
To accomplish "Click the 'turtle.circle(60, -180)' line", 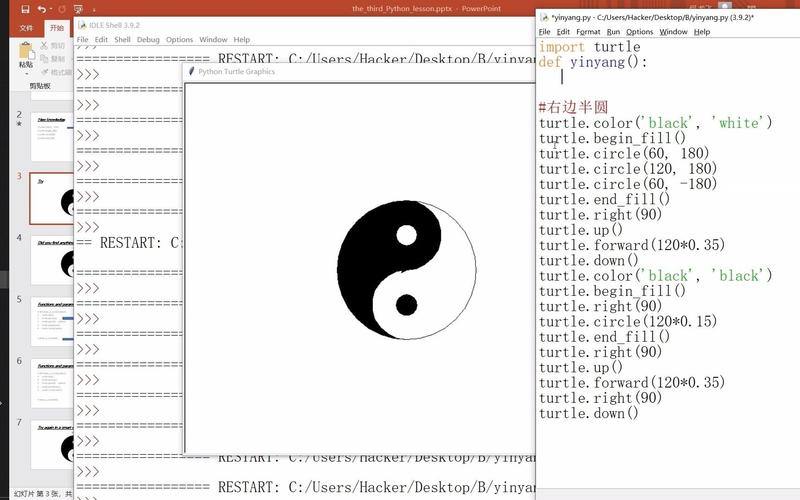I will point(628,184).
